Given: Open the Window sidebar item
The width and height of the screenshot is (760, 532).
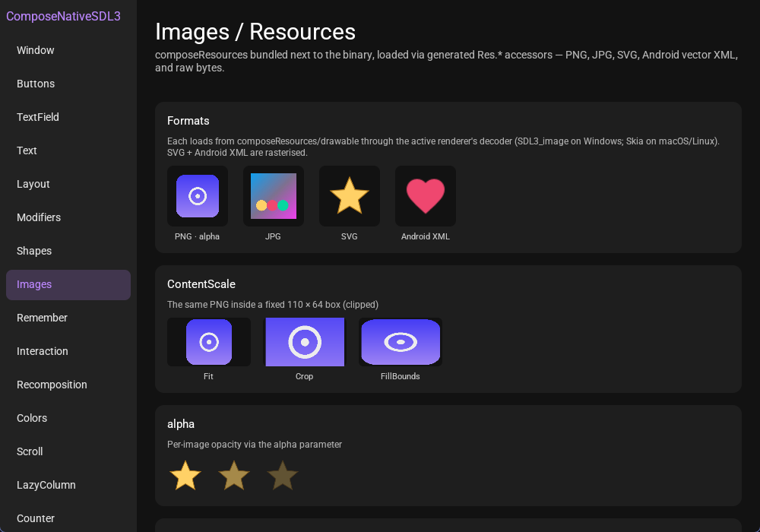Looking at the screenshot, I should (x=68, y=50).
